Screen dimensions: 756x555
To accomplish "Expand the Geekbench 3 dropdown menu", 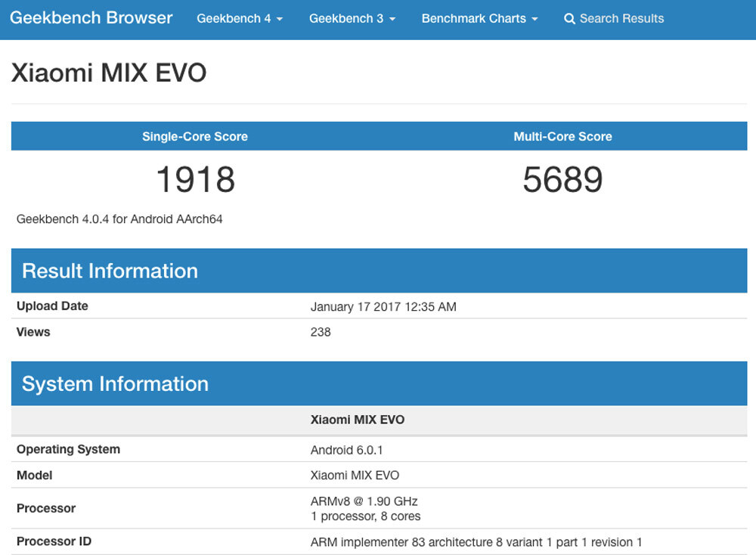I will tap(352, 19).
